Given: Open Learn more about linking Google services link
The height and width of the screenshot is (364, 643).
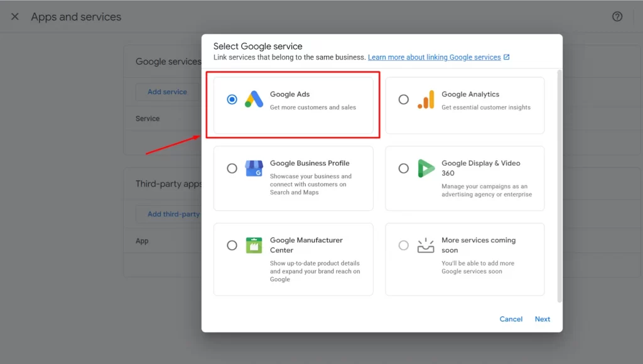Looking at the screenshot, I should 435,57.
